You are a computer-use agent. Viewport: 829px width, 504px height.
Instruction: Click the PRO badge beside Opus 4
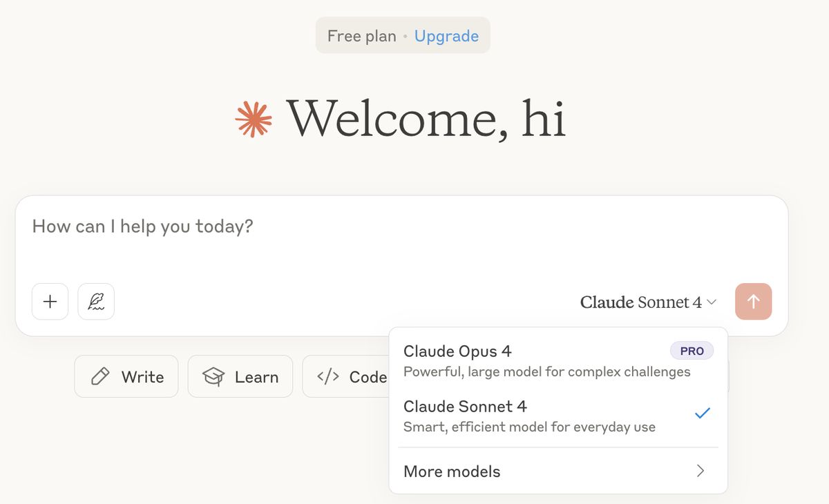692,351
